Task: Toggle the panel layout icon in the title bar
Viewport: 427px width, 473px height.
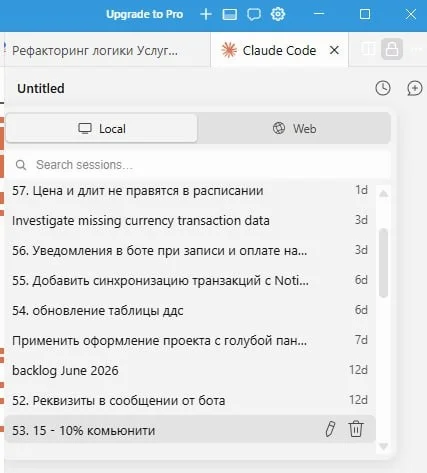Action: tap(230, 15)
